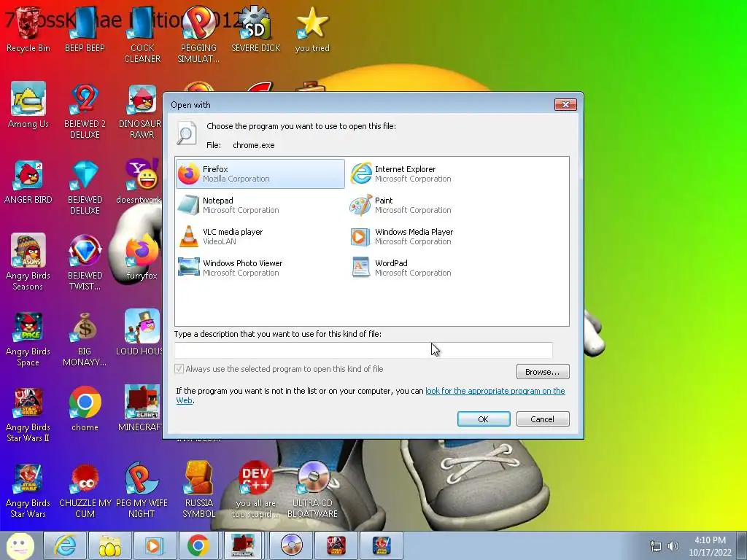Select the LOUD HOUSE desktop shortcut
The image size is (747, 560).
[140, 332]
